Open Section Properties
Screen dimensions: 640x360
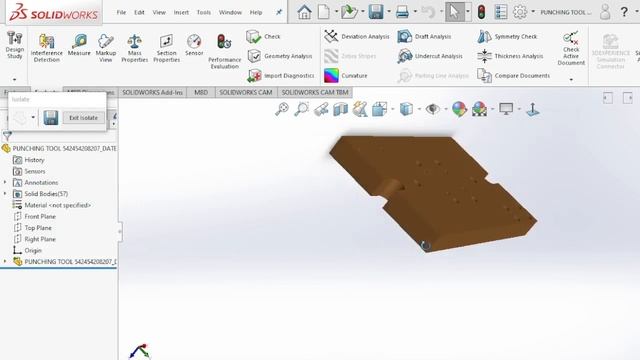pos(167,49)
